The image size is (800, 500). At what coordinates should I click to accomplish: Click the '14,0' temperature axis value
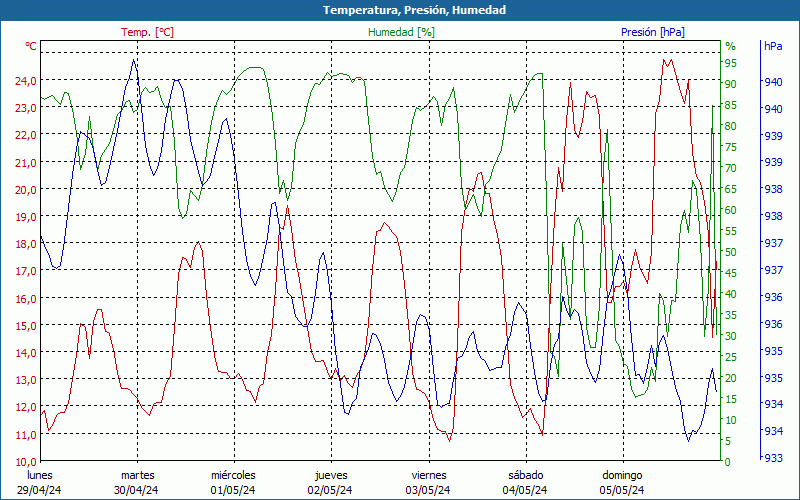pos(26,353)
